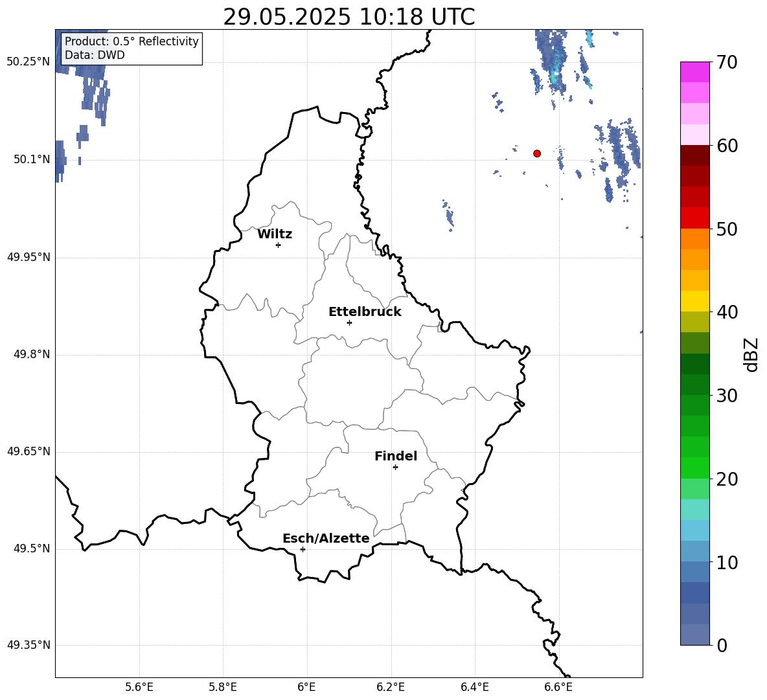Screen dimensions: 767x700
Task: Click the latitude label 49.65°N
Action: pos(29,451)
